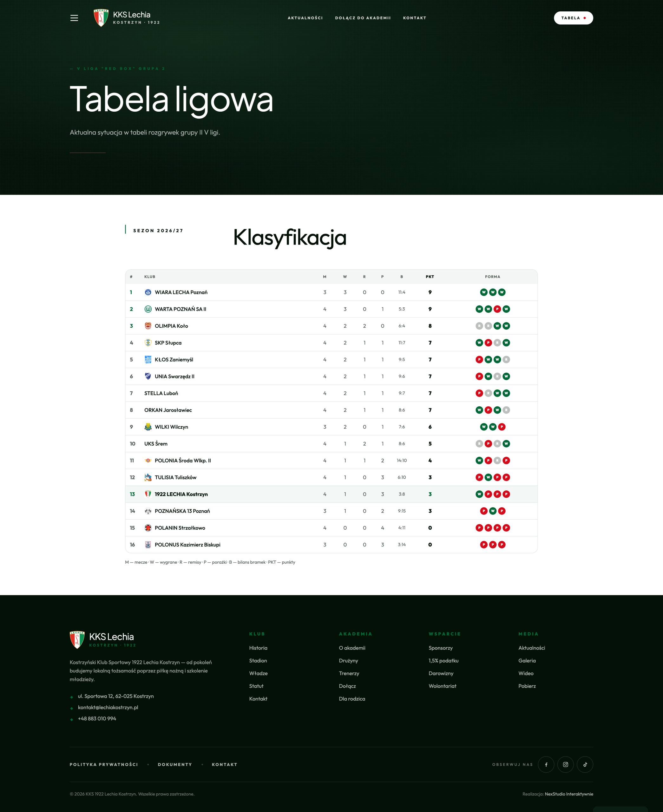Click the KLUB column header
This screenshot has height=812, width=663.
150,277
